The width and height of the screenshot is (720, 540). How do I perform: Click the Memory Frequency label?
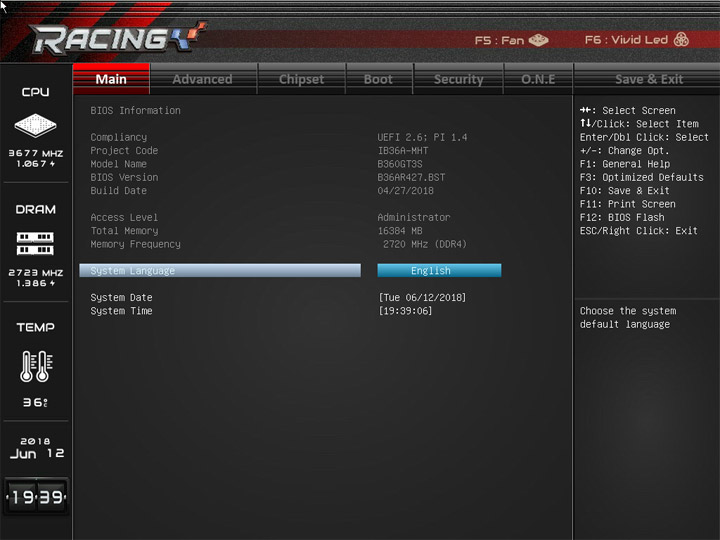[x=135, y=244]
